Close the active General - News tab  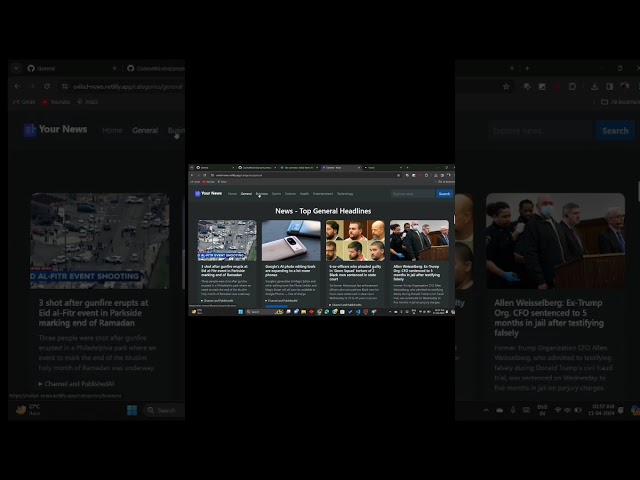359,167
